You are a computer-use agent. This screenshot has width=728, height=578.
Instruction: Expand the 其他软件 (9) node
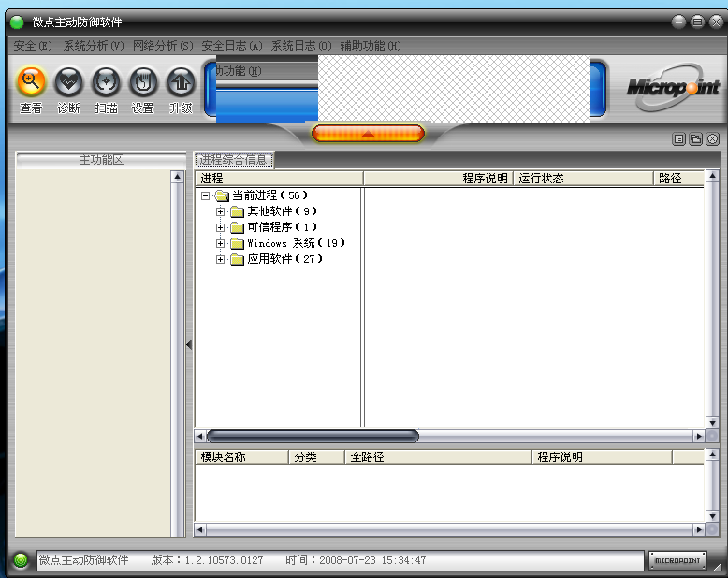[220, 211]
